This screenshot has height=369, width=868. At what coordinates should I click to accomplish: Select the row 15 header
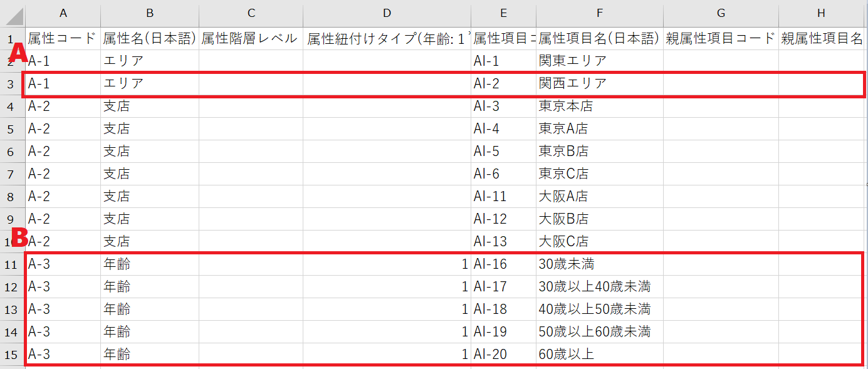coord(12,355)
